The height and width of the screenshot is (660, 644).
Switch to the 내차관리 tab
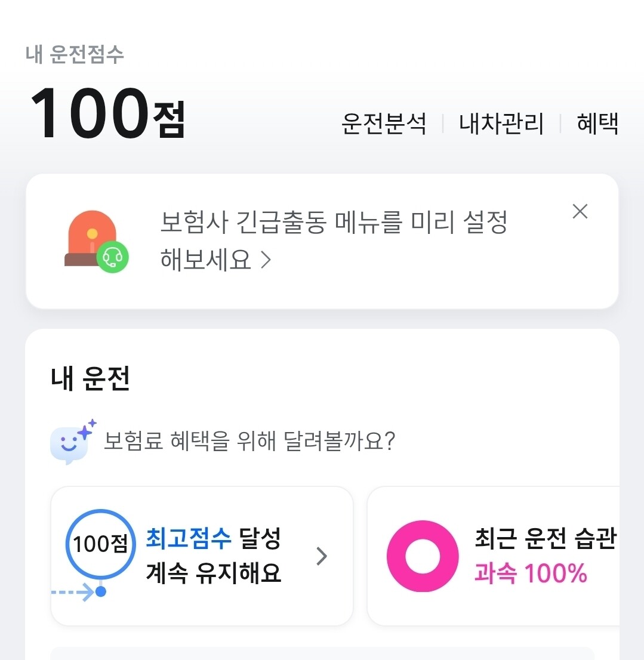point(501,124)
